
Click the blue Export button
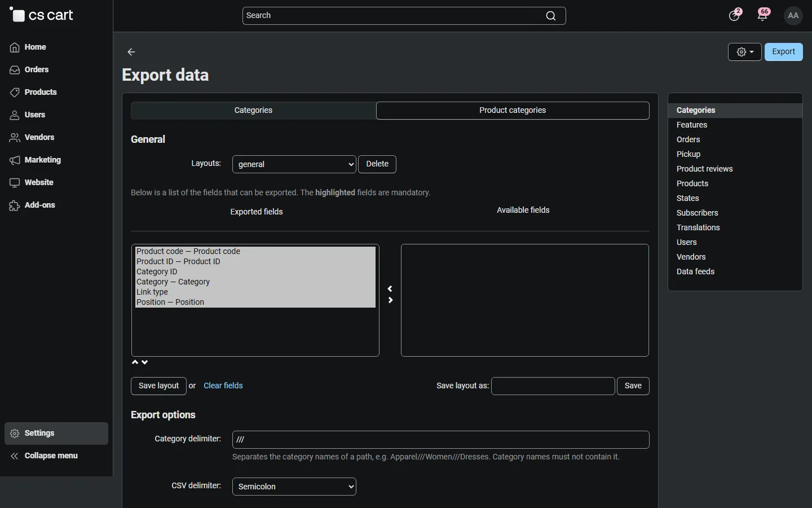[x=784, y=52]
